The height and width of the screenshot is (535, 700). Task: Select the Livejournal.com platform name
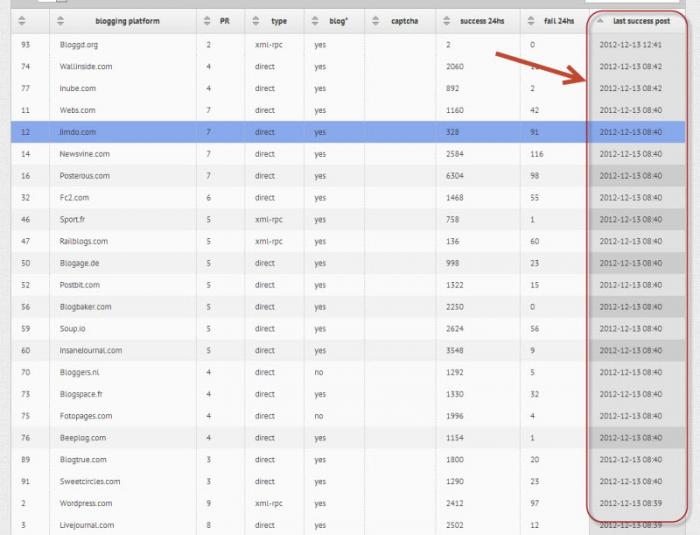(87, 525)
